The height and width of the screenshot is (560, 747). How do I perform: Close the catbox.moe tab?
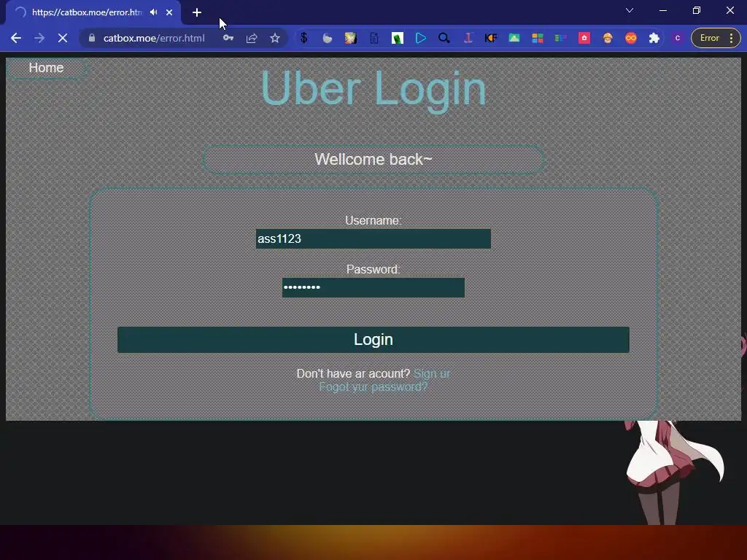click(169, 12)
